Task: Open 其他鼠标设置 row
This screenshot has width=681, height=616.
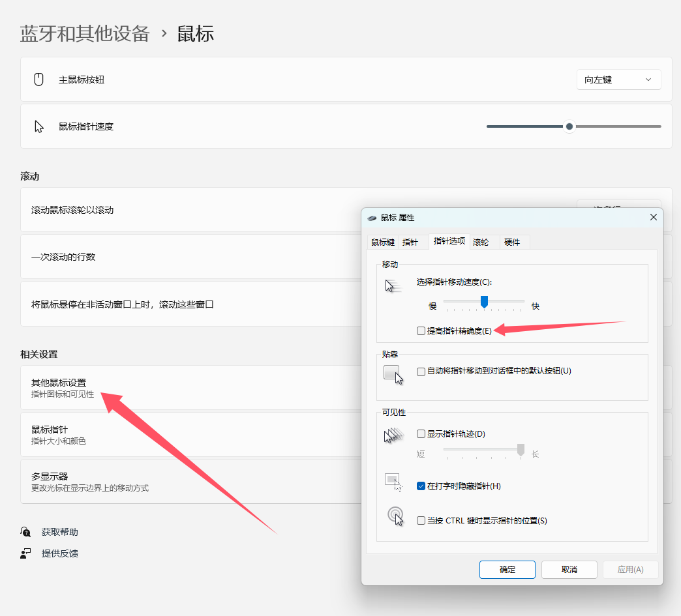Action: [x=191, y=388]
